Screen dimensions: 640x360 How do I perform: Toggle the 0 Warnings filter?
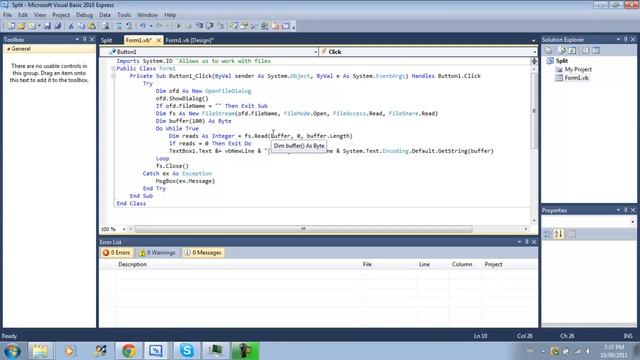(157, 253)
